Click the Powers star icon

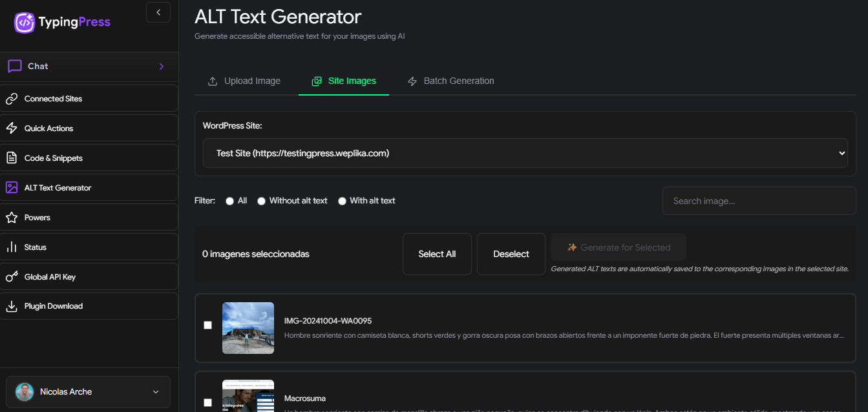coord(12,218)
